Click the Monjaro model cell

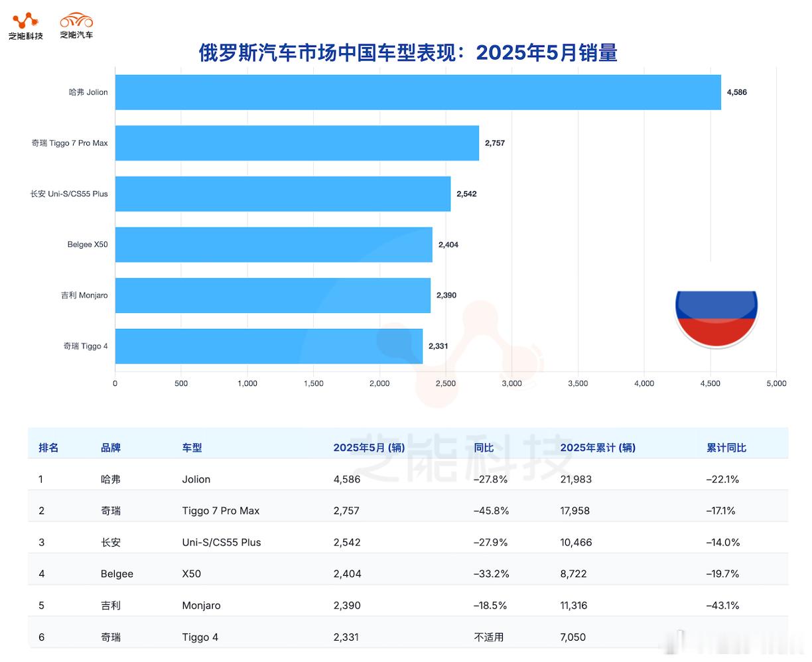pos(201,606)
